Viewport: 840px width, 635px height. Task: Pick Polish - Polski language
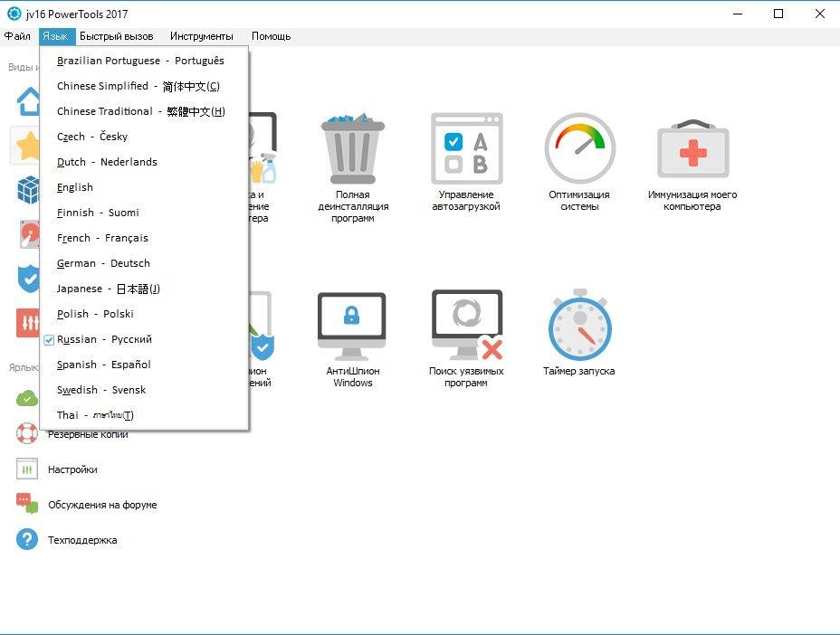click(x=144, y=314)
